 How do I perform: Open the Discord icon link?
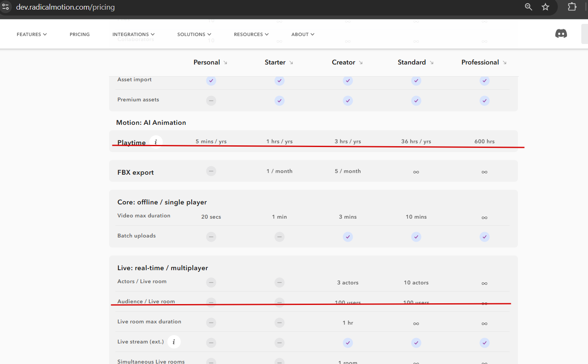tap(561, 34)
